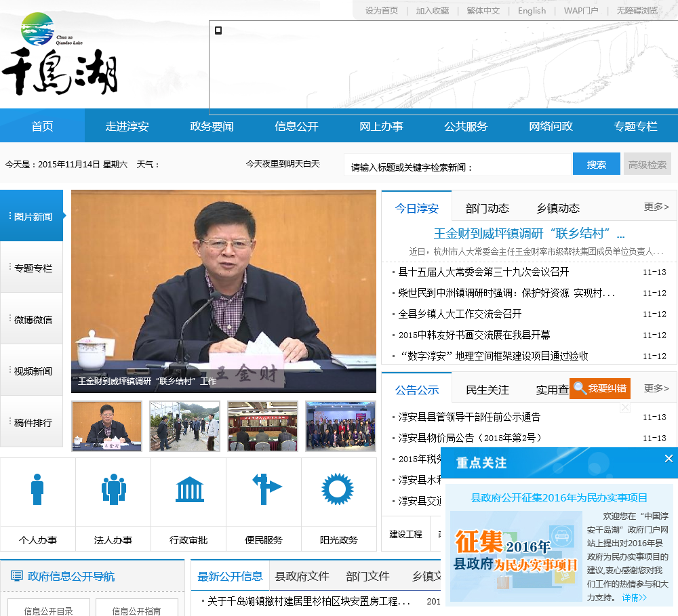Click the 征集2016年 banner image
The image size is (678, 616).
point(516,556)
